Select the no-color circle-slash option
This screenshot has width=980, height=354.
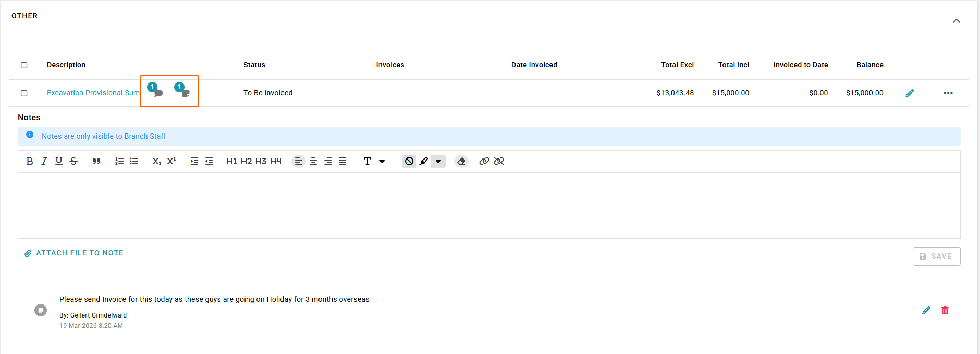tap(409, 161)
